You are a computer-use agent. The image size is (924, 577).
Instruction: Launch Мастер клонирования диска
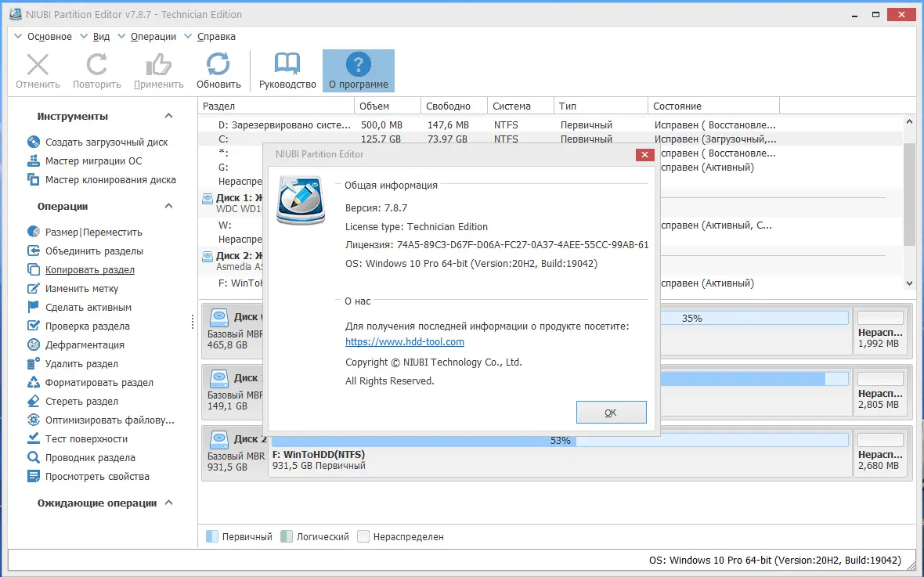pos(102,180)
